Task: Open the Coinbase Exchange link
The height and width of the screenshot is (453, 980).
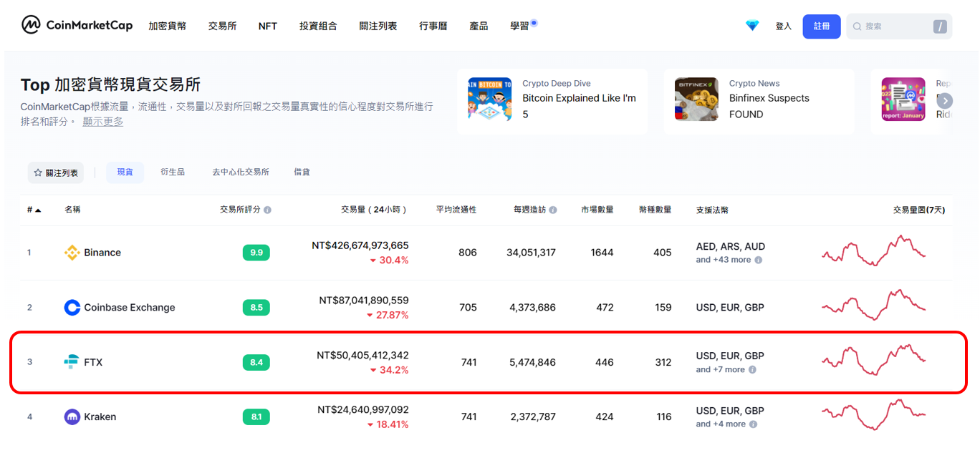Action: click(x=130, y=308)
